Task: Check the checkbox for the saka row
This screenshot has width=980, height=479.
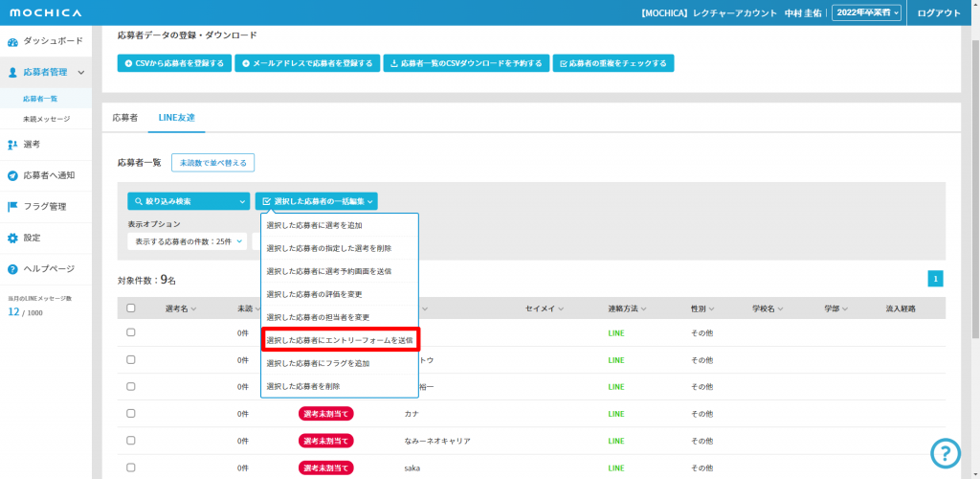Action: coord(131,468)
